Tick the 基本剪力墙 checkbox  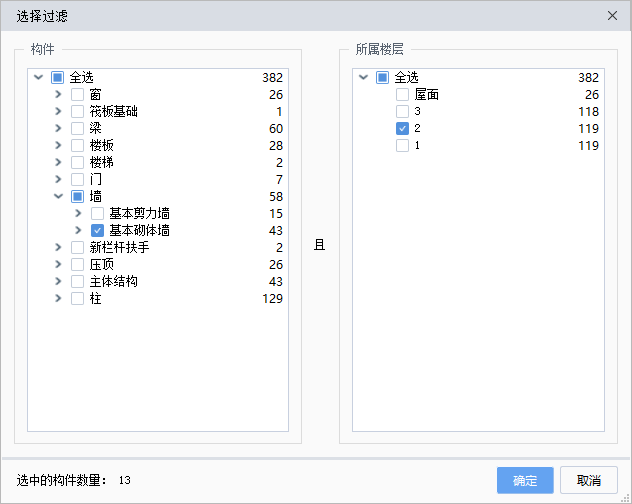click(x=97, y=214)
